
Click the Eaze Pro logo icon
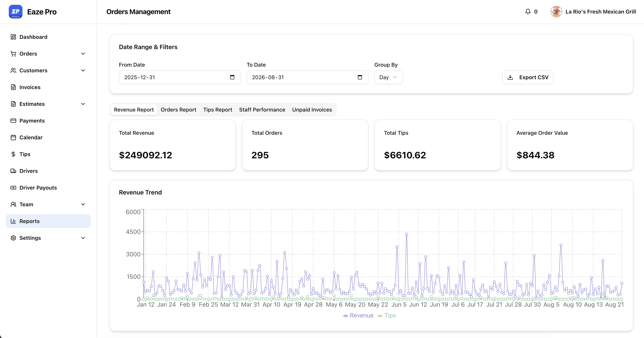click(15, 12)
